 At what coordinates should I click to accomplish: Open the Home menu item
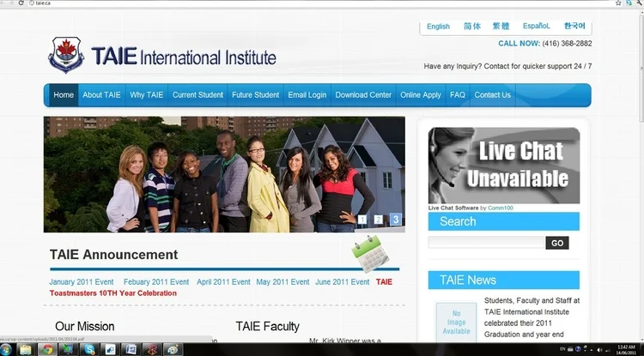pos(64,95)
